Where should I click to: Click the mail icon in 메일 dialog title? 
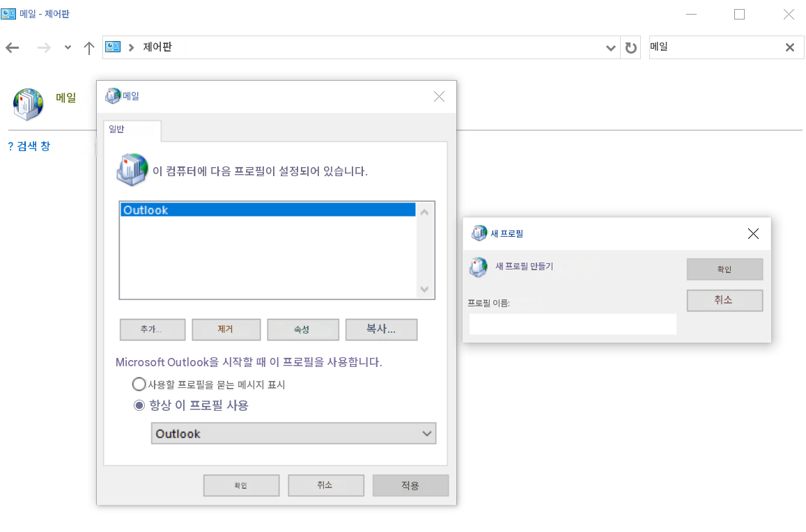[113, 96]
